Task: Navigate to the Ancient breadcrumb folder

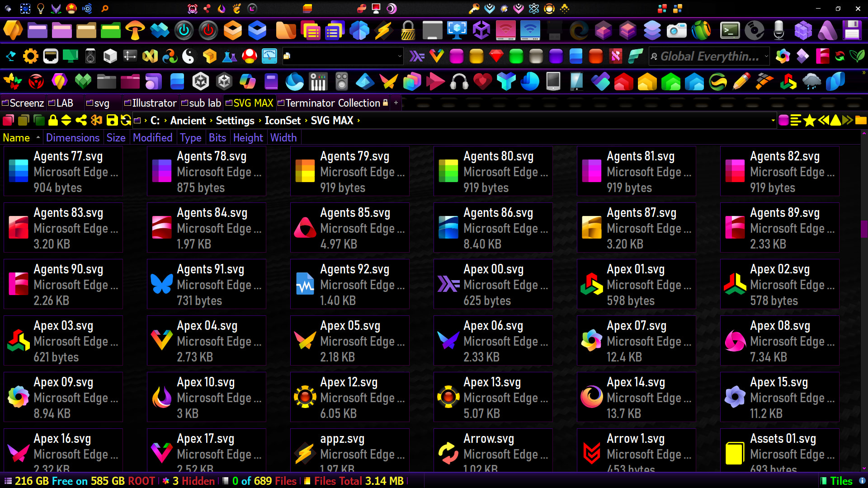Action: coord(188,121)
